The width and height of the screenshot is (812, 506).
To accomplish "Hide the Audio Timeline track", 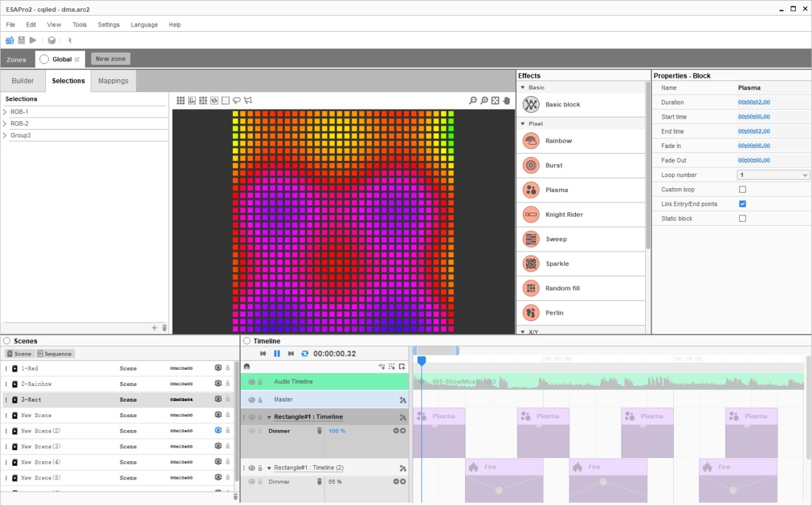I will point(252,382).
